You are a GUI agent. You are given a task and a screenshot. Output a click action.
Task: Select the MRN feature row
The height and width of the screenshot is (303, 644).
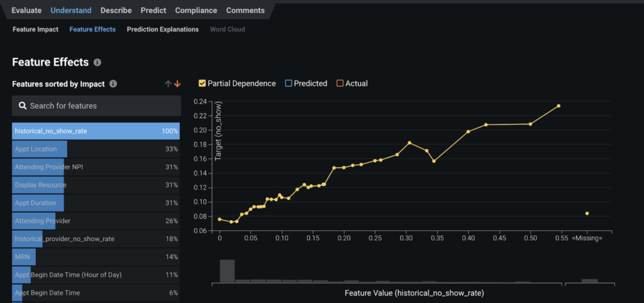pyautogui.click(x=96, y=257)
